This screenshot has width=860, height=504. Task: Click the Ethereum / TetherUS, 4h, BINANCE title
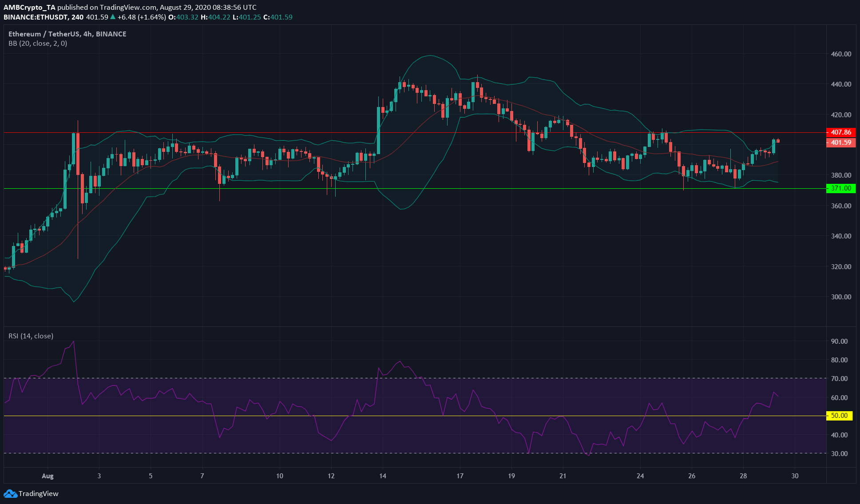pyautogui.click(x=67, y=34)
